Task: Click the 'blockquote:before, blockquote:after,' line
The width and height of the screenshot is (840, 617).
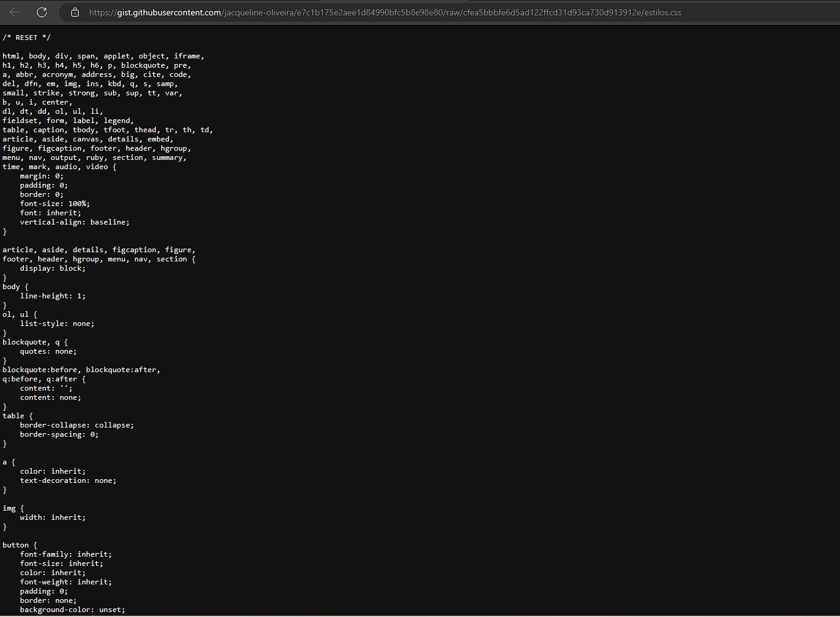Action: (x=81, y=370)
